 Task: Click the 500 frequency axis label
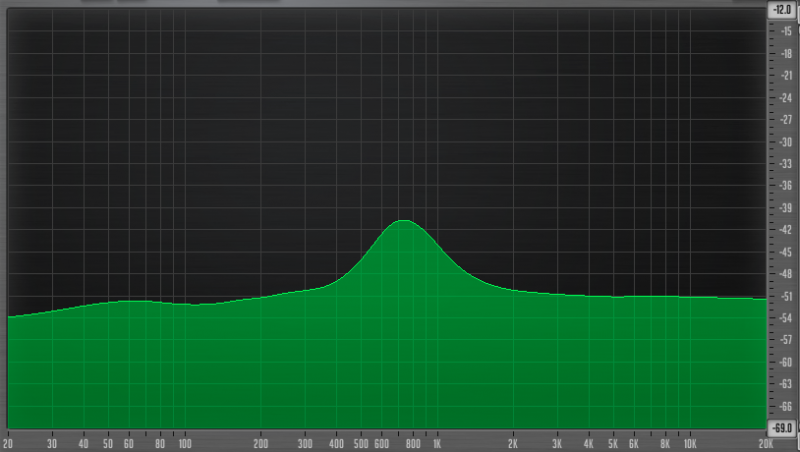(360, 443)
